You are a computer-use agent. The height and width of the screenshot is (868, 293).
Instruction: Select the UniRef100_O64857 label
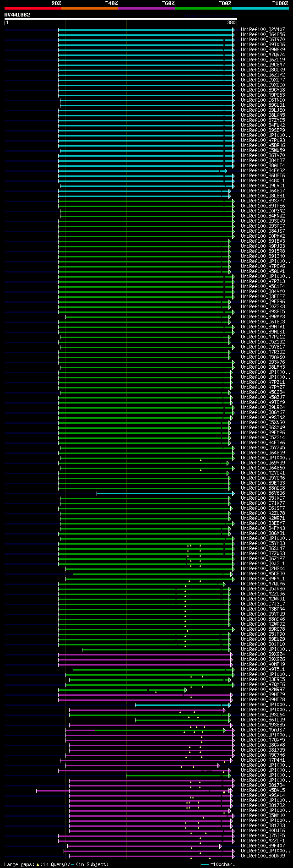coord(263,191)
